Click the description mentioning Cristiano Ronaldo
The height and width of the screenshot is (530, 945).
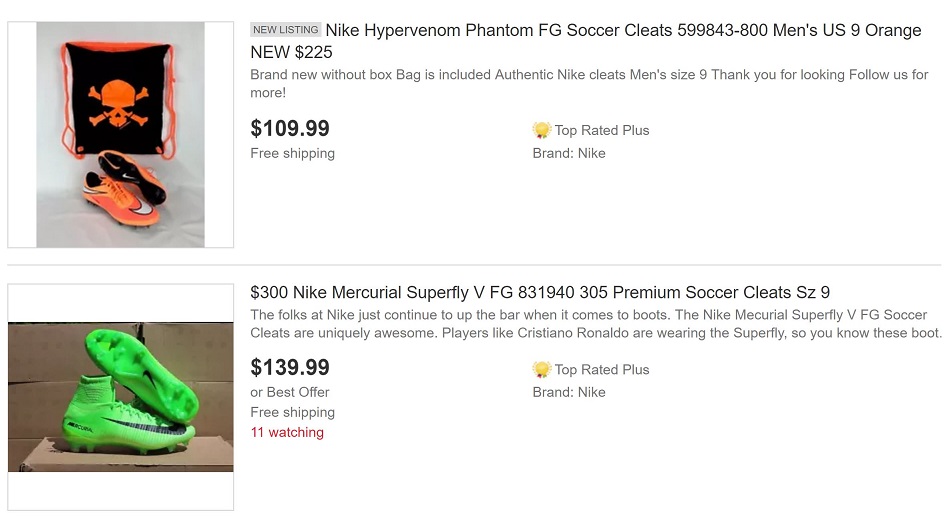[x=596, y=324]
